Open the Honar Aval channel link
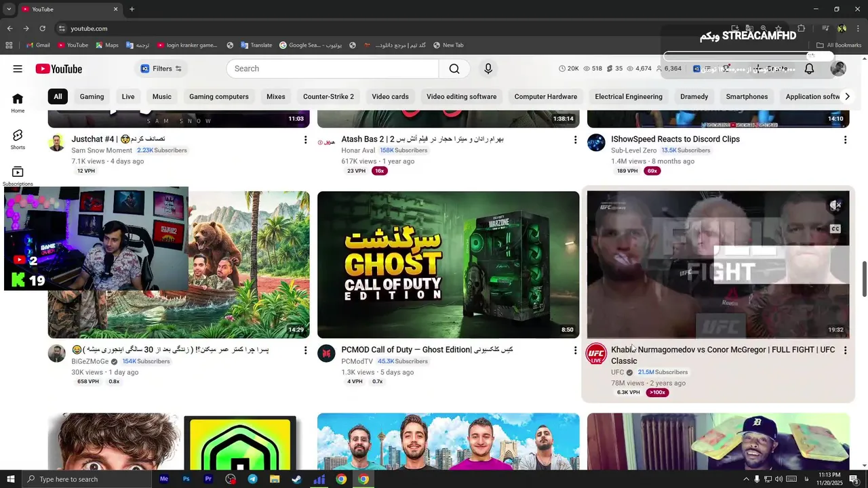 point(358,150)
